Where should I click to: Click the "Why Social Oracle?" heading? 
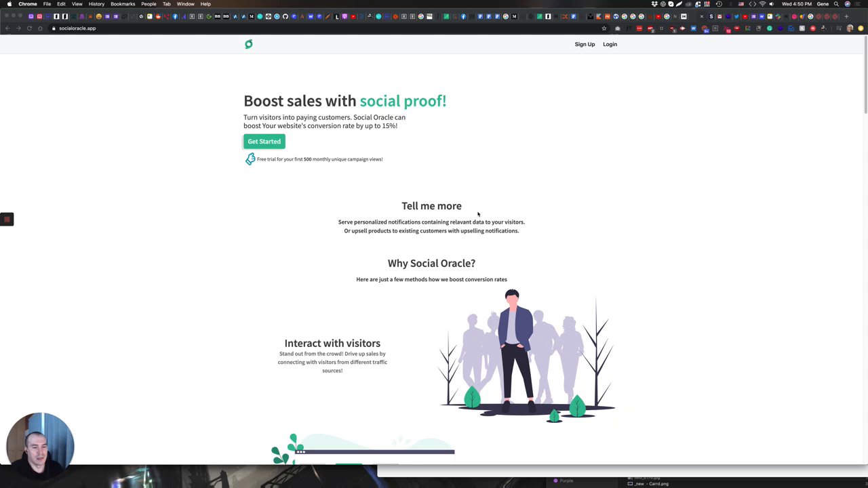431,263
